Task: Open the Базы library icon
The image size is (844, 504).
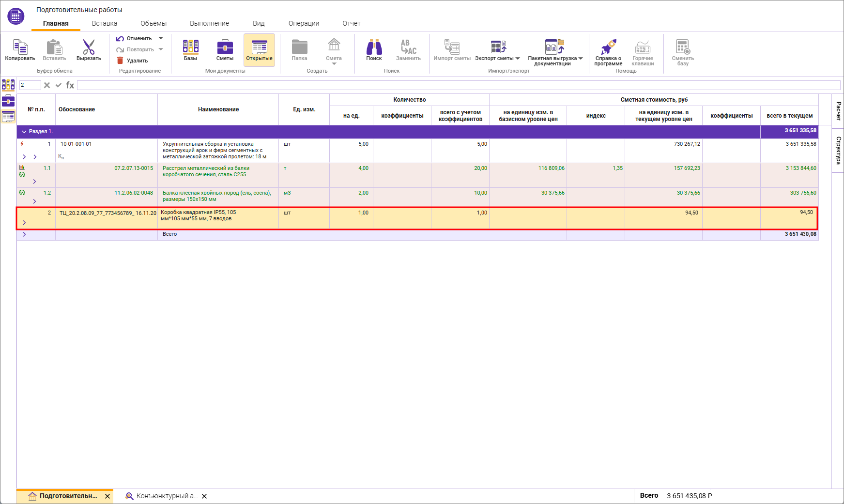Action: pyautogui.click(x=190, y=47)
